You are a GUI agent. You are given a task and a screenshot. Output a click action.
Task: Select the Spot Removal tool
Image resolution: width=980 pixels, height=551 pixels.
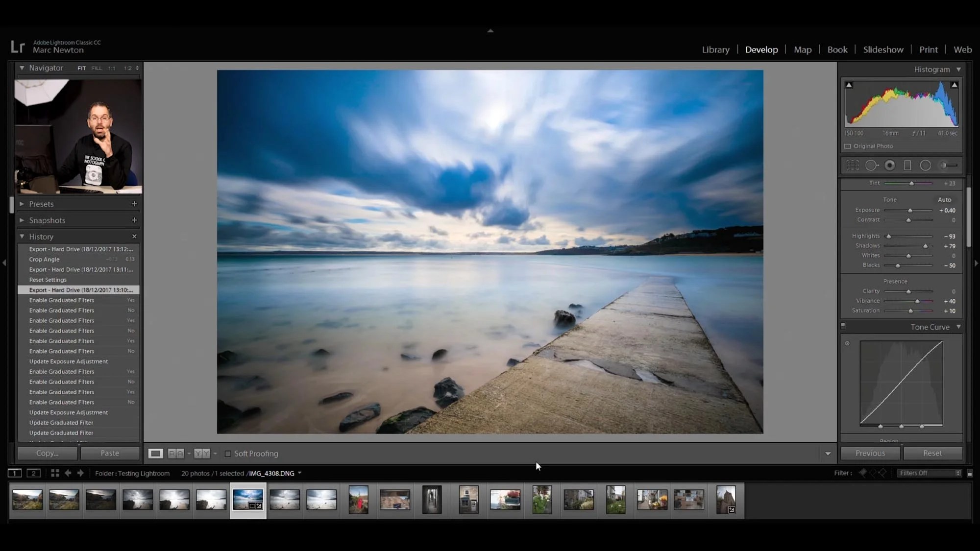[871, 166]
